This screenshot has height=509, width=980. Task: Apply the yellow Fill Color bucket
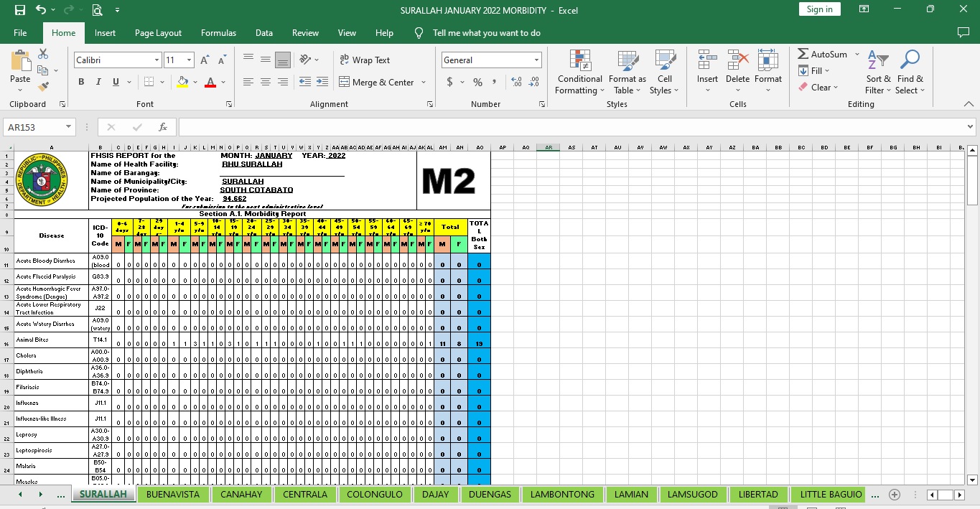point(182,82)
